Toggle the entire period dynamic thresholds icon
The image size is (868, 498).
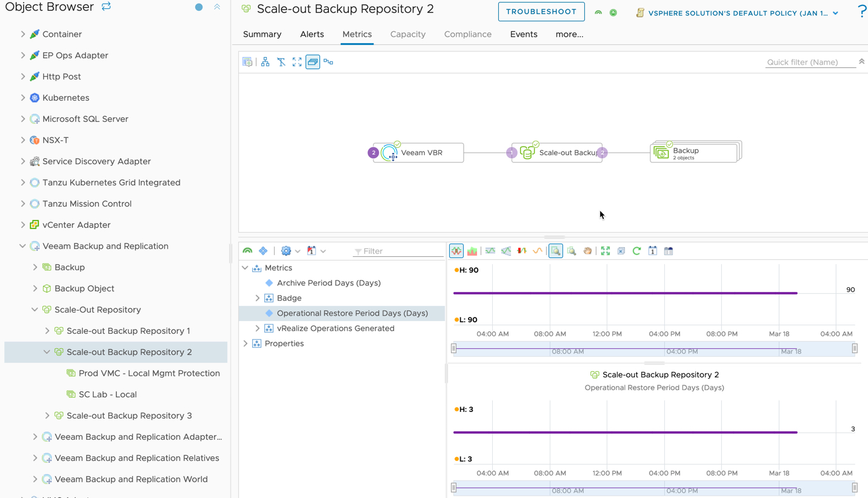(x=506, y=251)
